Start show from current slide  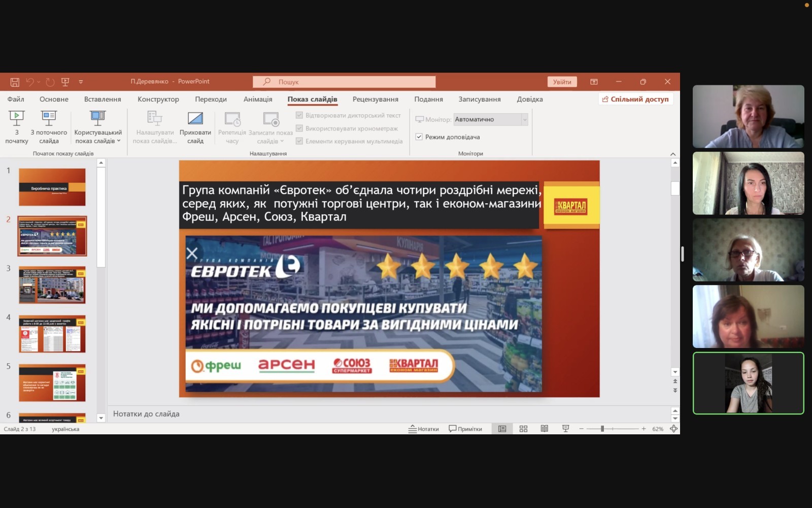49,128
